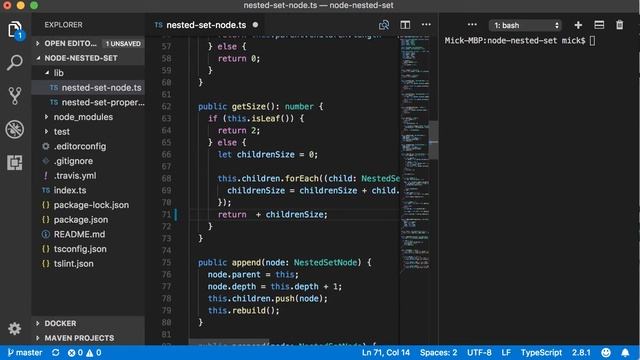
Task: Change the UTF-8 file encoding
Action: [479, 353]
